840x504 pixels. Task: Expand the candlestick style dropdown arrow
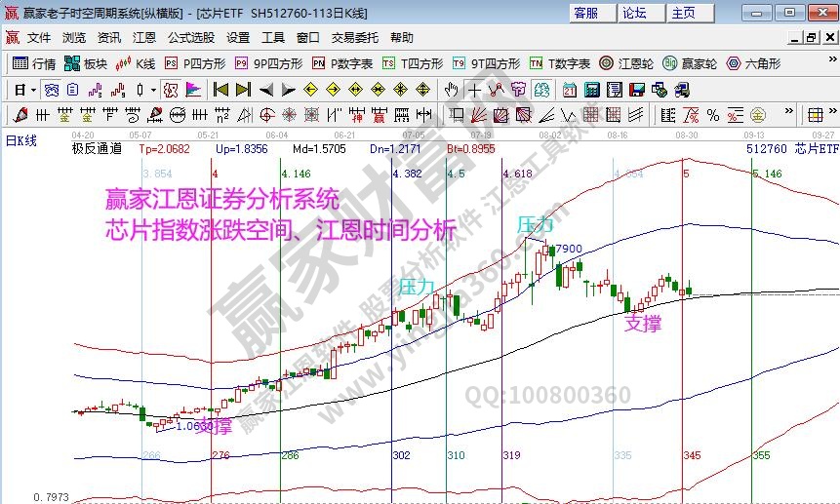(x=153, y=90)
